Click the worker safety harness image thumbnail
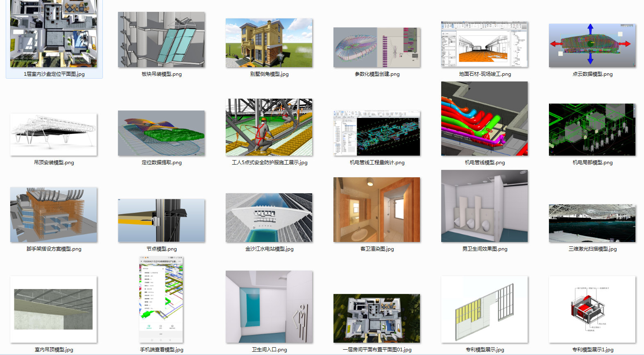This screenshot has height=355, width=644. [269, 127]
